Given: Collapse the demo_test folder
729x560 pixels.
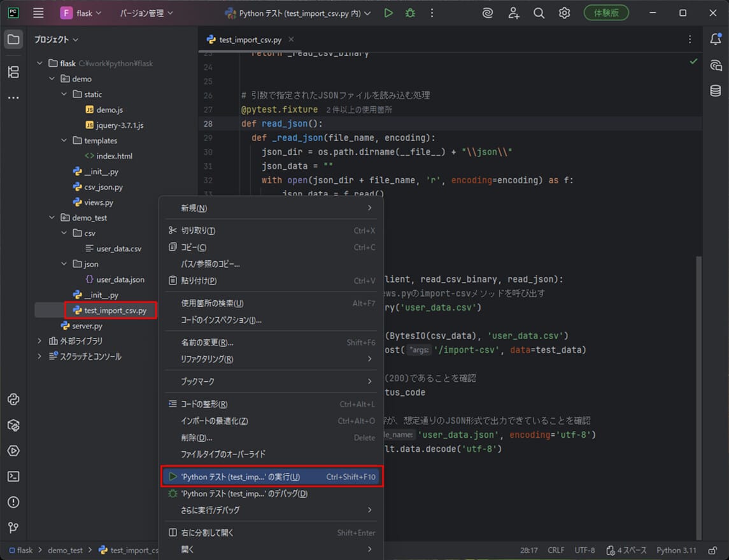Looking at the screenshot, I should point(53,218).
